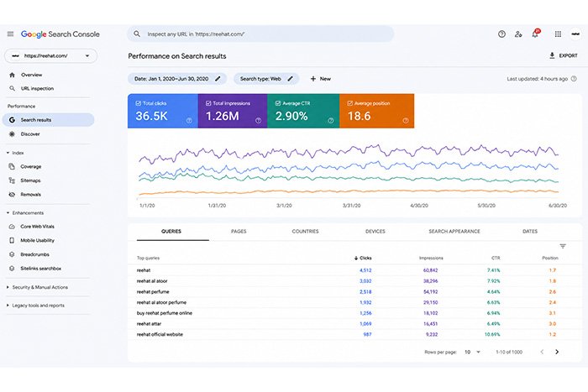Image resolution: width=588 pixels, height=392 pixels.
Task: Sort table by Clicks column
Action: tap(363, 258)
